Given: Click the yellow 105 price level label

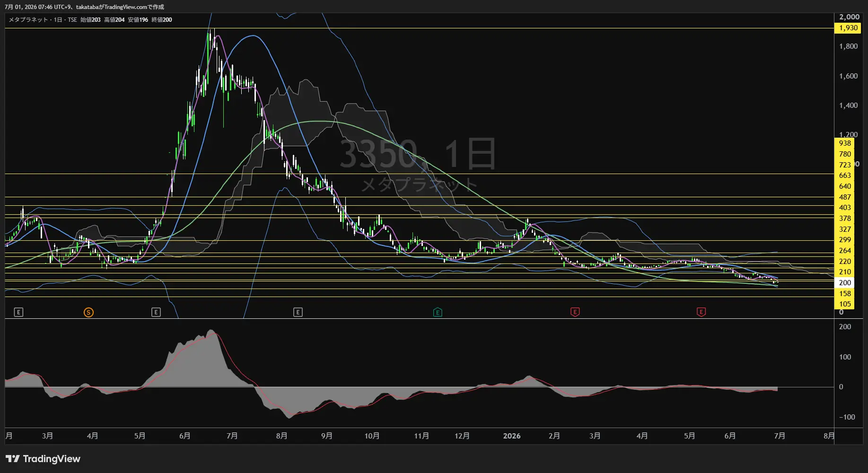Looking at the screenshot, I should click(844, 304).
